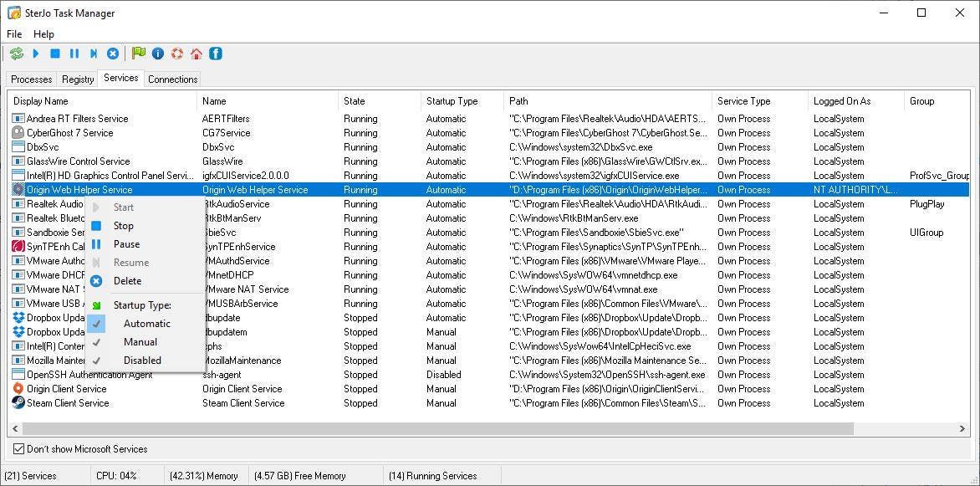Click the Andrea RT Filters Service row icon
Screen dimensions: 980x486
[18, 118]
